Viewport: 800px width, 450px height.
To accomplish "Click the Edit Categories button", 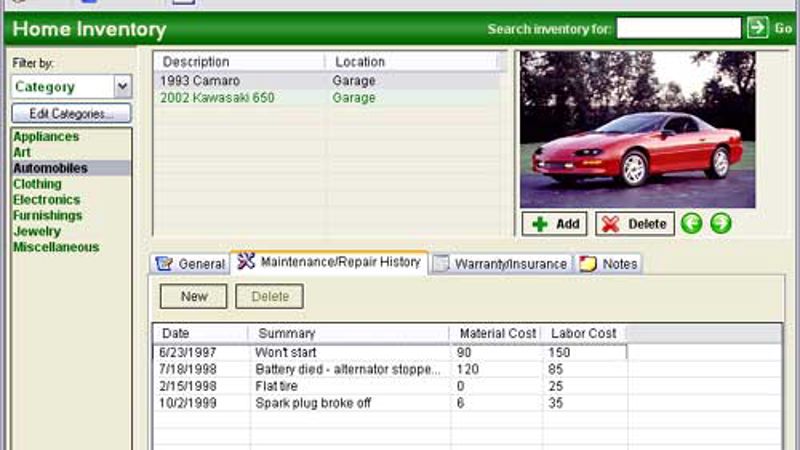I will 71,113.
